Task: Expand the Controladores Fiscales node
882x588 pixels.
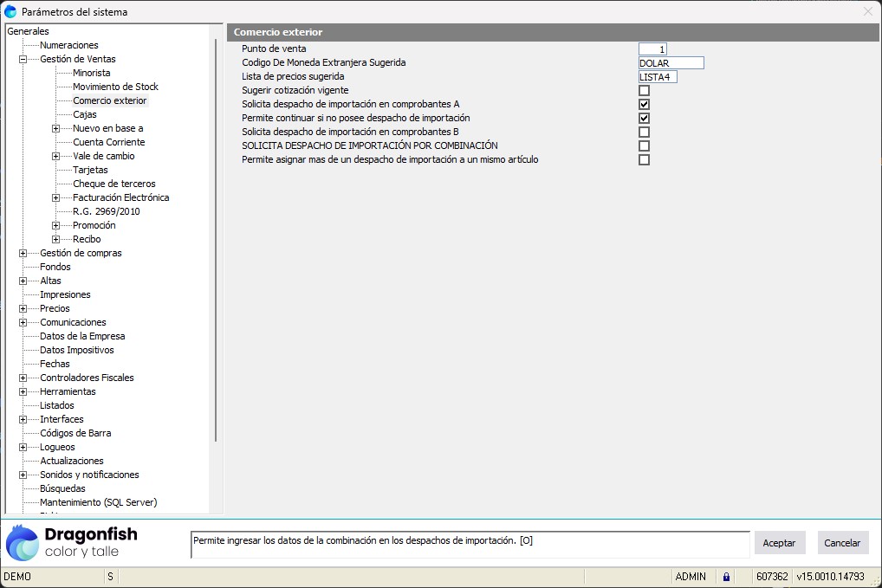Action: [x=23, y=378]
